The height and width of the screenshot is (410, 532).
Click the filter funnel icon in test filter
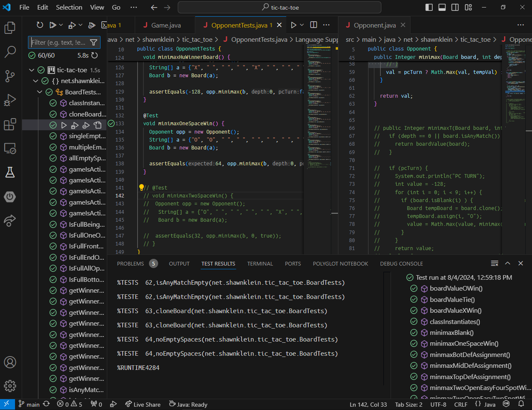pyautogui.click(x=93, y=43)
